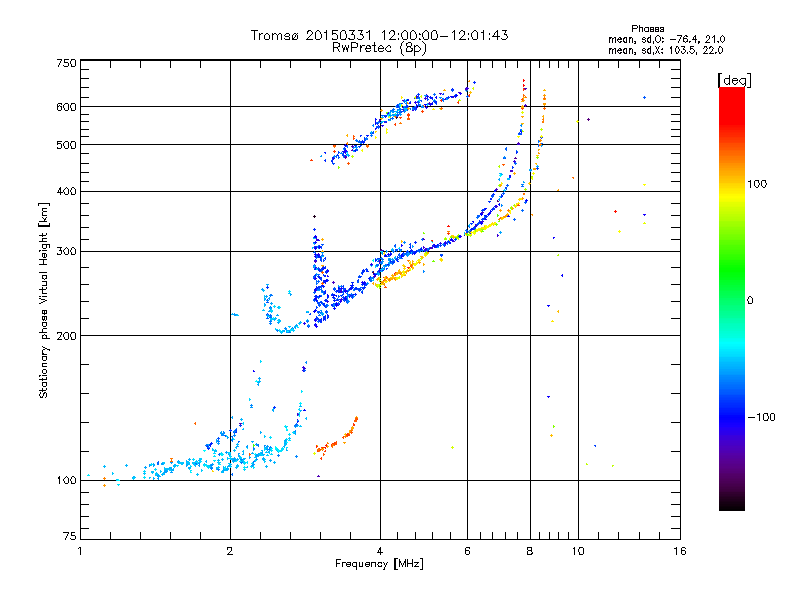Click the 'Phases' header text

point(647,29)
